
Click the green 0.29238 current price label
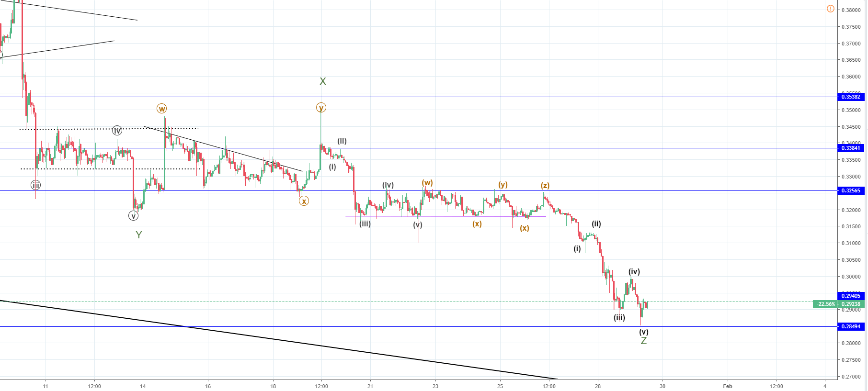pos(851,304)
